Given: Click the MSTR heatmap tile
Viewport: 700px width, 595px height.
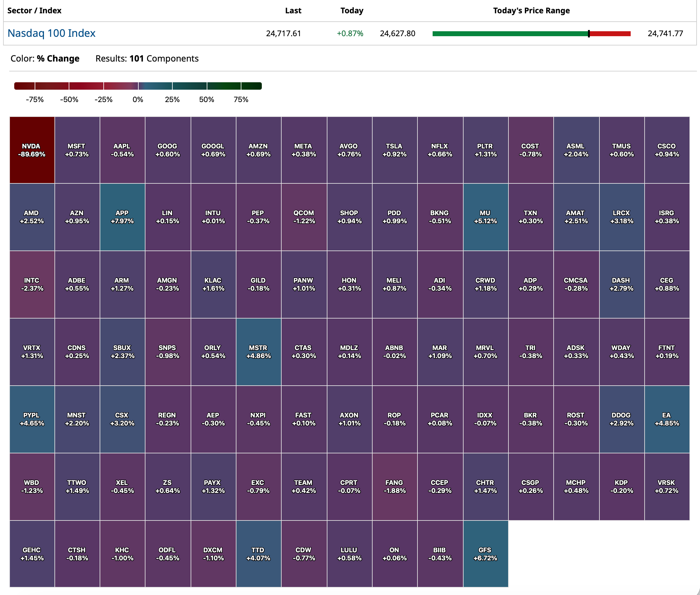Looking at the screenshot, I should [258, 352].
